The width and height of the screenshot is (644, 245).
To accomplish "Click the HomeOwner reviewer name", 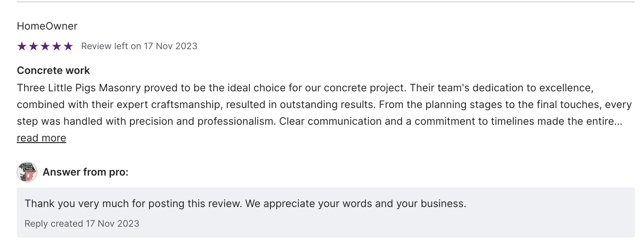I will point(47,26).
